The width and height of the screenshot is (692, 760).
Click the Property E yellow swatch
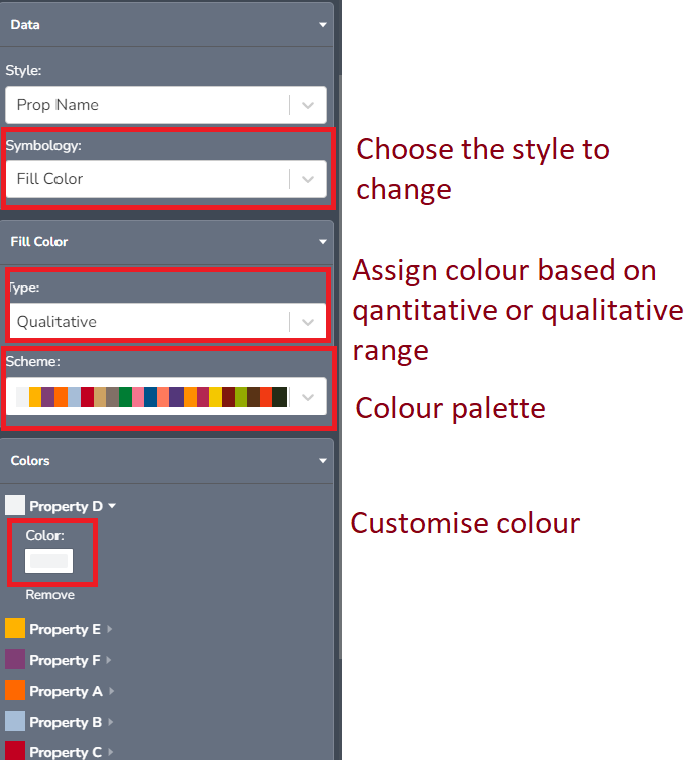(x=15, y=628)
